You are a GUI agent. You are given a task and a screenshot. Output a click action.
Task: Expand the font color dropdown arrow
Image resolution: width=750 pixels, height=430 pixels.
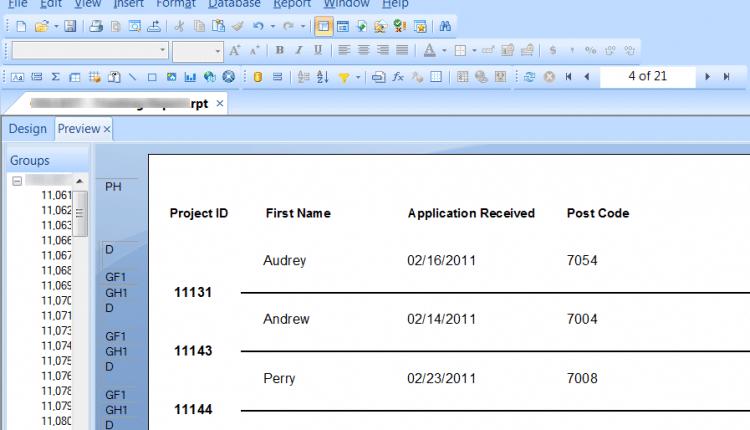click(x=444, y=50)
